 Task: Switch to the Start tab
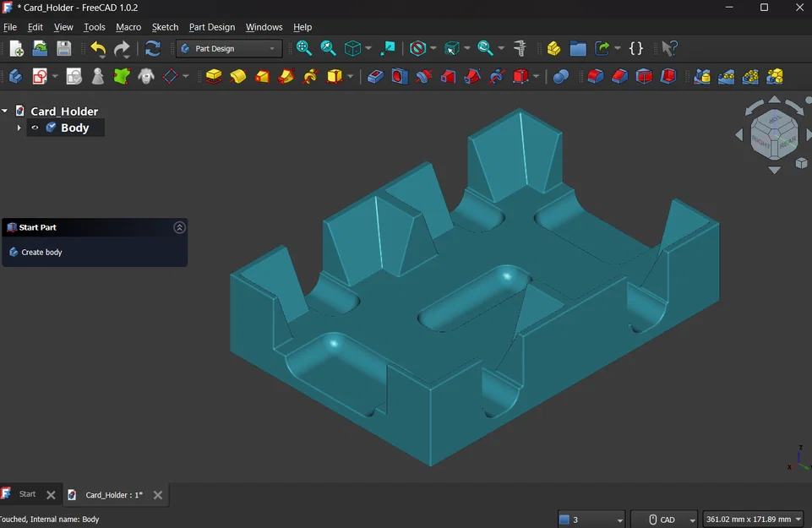pyautogui.click(x=27, y=494)
